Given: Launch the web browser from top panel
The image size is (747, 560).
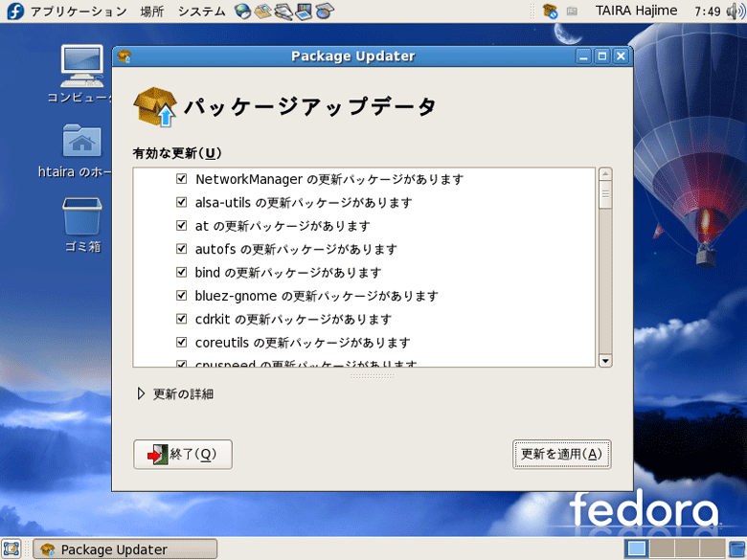Looking at the screenshot, I should coord(242,11).
